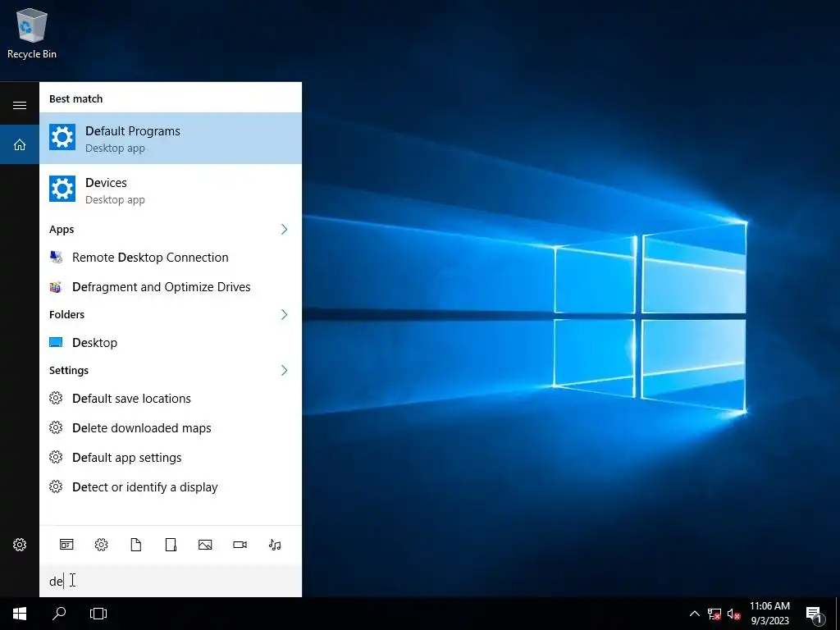Image resolution: width=840 pixels, height=630 pixels.
Task: Click the Default Programs gear icon
Action: click(x=62, y=138)
